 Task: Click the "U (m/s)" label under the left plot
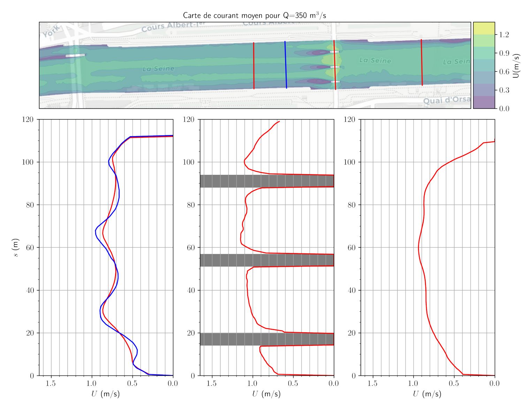pyautogui.click(x=106, y=394)
